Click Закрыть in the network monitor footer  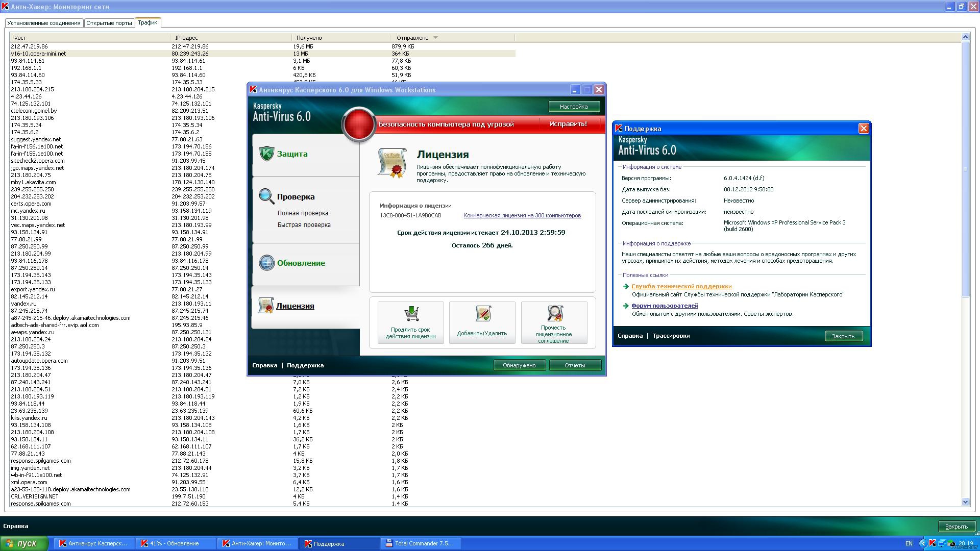click(x=957, y=527)
